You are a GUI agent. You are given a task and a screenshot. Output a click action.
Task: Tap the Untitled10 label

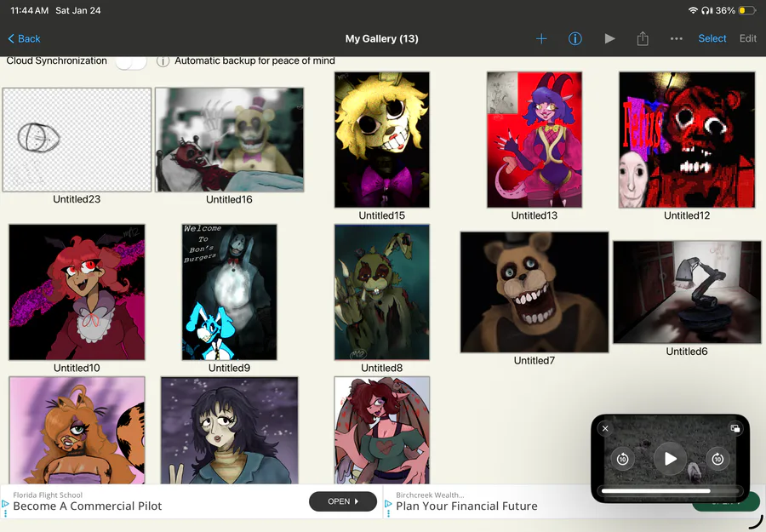(x=77, y=368)
